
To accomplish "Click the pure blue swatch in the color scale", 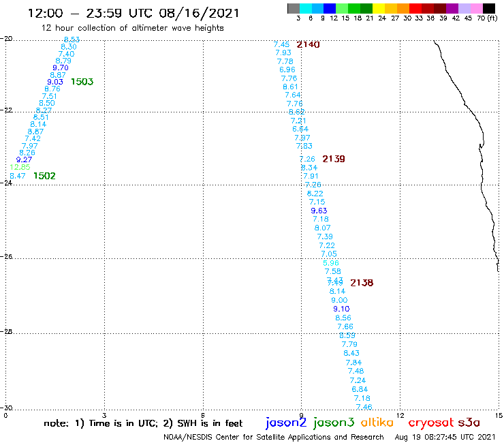I will coord(330,8).
